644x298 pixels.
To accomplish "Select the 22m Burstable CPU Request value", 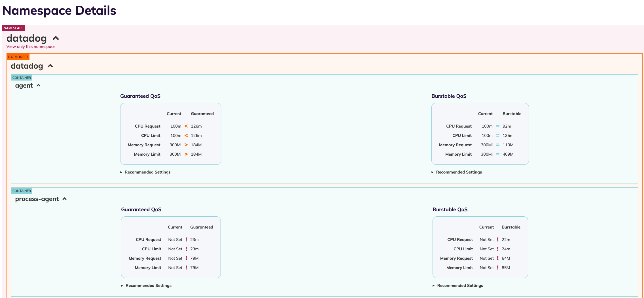I will pos(506,240).
